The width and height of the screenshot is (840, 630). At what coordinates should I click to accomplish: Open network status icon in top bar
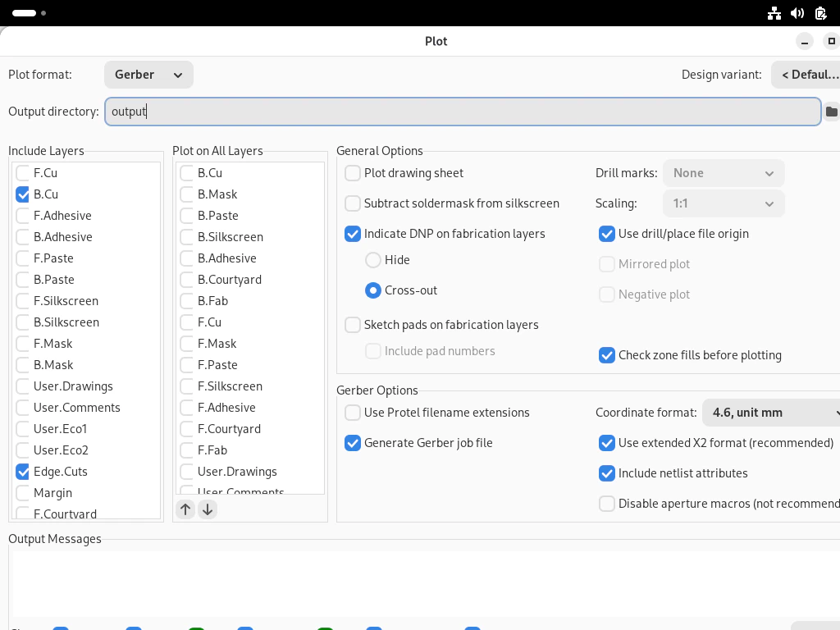[x=774, y=13]
